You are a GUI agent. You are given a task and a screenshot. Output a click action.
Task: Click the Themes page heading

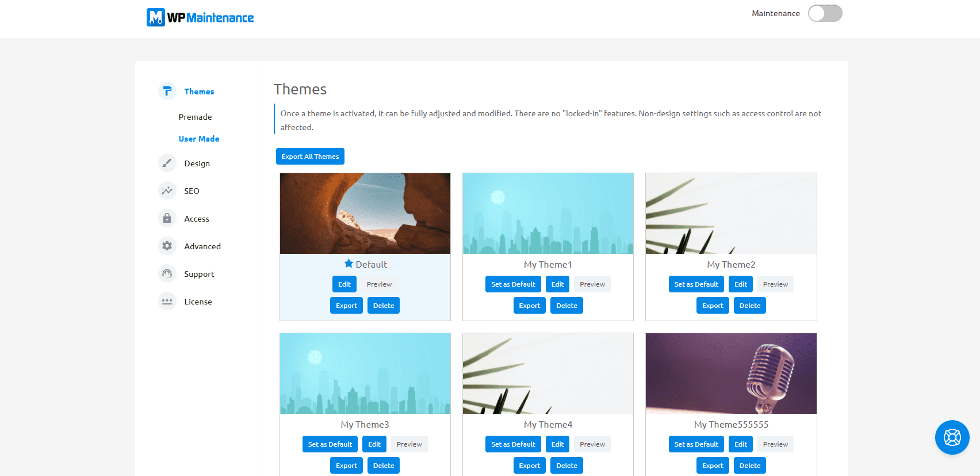(x=300, y=89)
